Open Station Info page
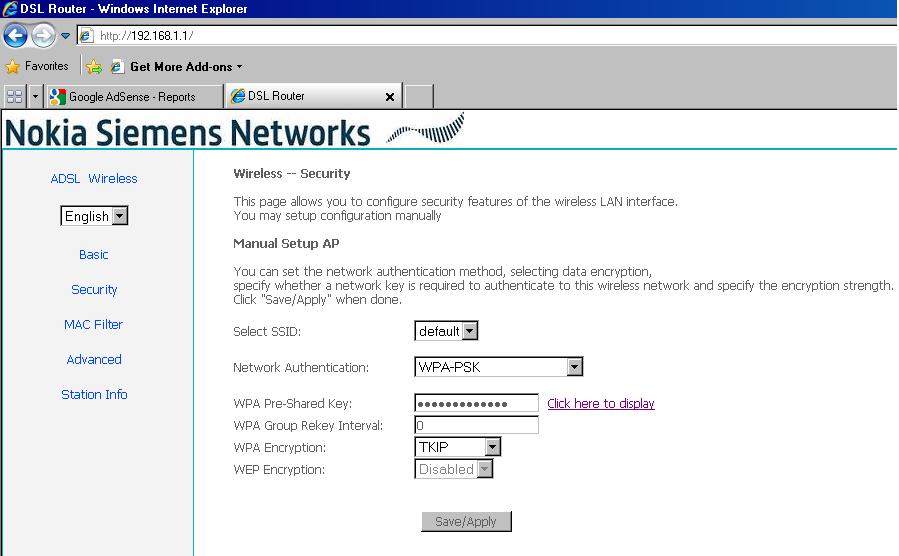The width and height of the screenshot is (899, 556). (x=94, y=394)
